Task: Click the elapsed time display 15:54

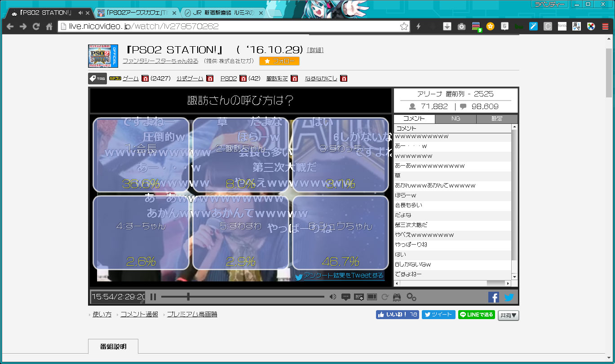Action: click(x=103, y=297)
